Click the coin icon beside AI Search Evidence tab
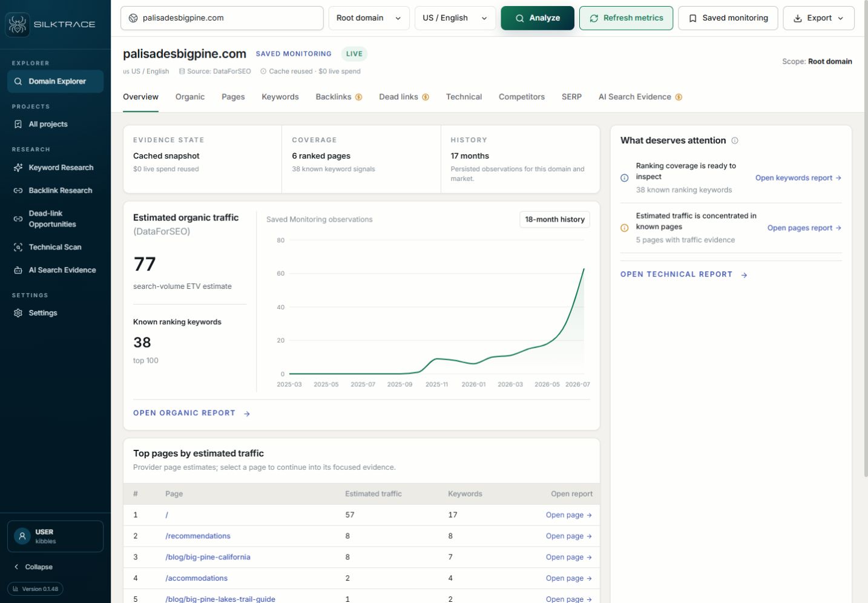This screenshot has width=868, height=603. pyautogui.click(x=679, y=97)
